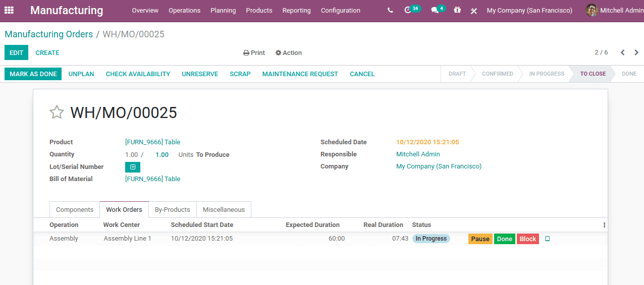Sort by the Status column header
The height and width of the screenshot is (285, 644).
click(421, 225)
